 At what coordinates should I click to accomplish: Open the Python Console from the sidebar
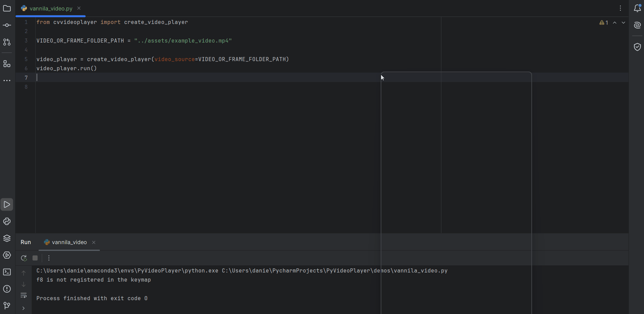pyautogui.click(x=7, y=221)
